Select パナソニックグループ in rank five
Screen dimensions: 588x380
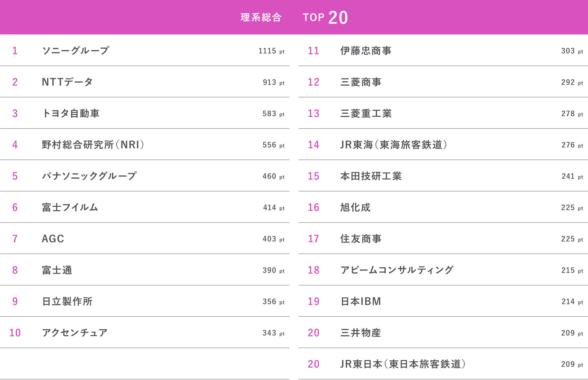[x=89, y=176]
